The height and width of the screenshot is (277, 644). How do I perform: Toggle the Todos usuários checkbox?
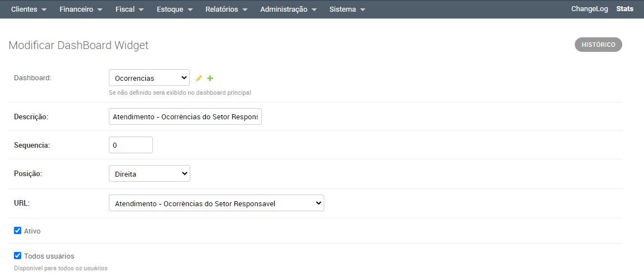coord(17,256)
